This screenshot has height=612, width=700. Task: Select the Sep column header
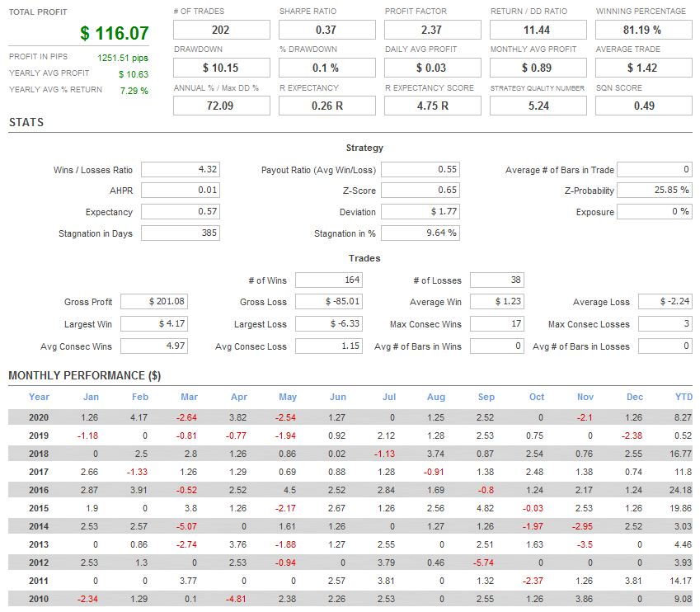(x=486, y=397)
